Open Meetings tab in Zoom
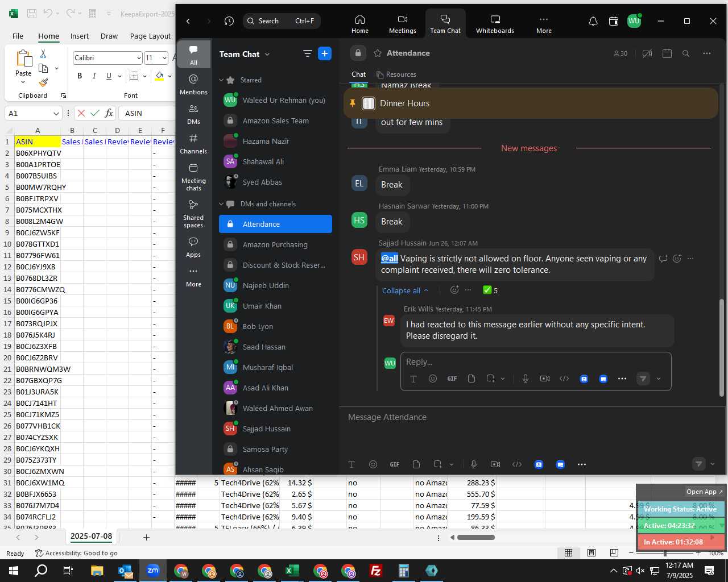This screenshot has width=728, height=582. (402, 24)
